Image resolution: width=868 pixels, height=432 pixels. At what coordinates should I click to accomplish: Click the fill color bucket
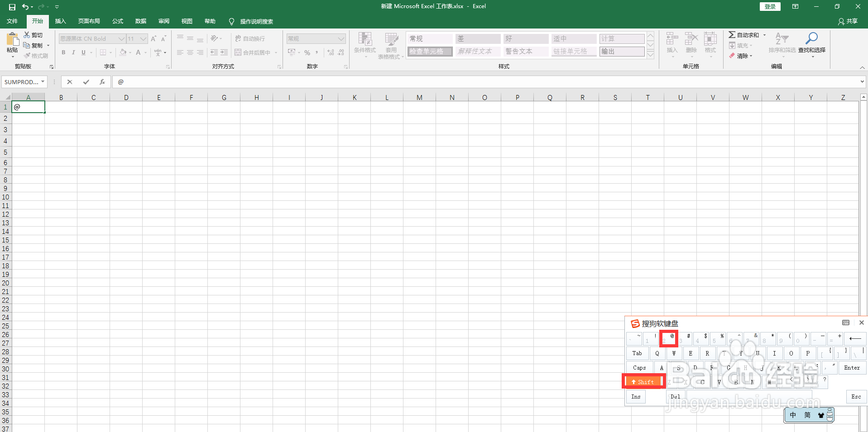[123, 52]
